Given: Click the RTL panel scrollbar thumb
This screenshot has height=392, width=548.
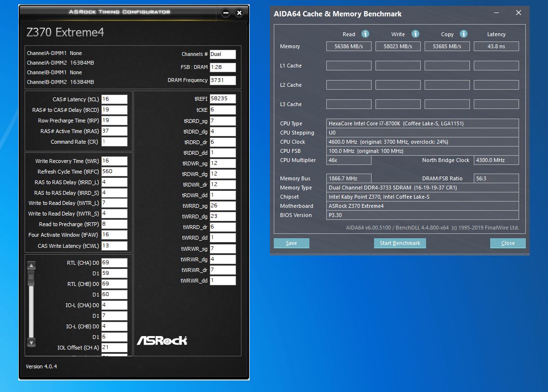Looking at the screenshot, I should 31,278.
